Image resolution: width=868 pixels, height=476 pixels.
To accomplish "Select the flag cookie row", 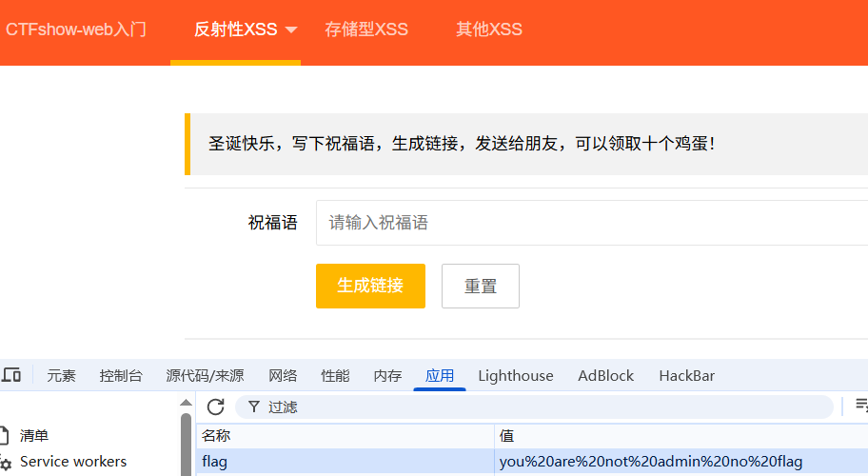I will tap(343, 462).
